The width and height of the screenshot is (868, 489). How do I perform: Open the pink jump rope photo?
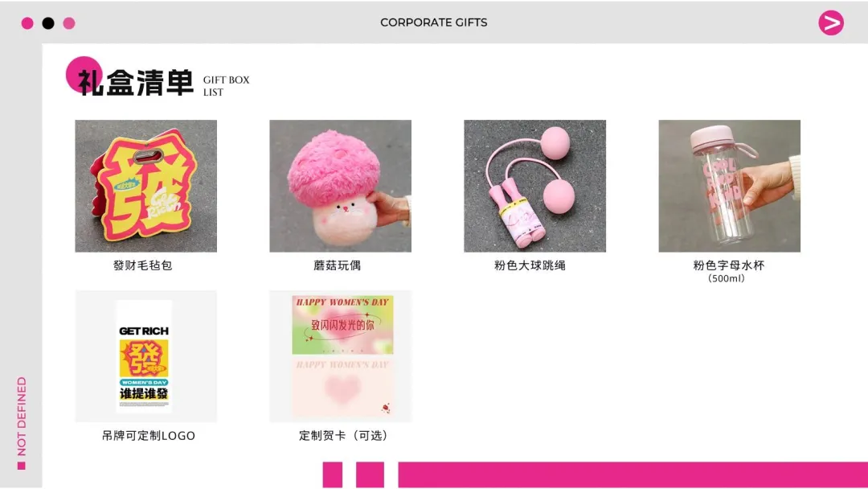tap(534, 186)
